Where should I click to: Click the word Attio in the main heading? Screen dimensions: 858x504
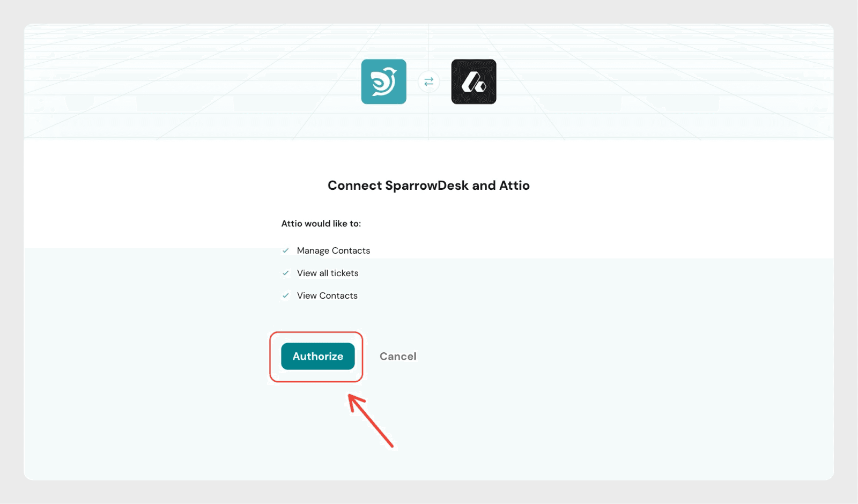(x=514, y=186)
